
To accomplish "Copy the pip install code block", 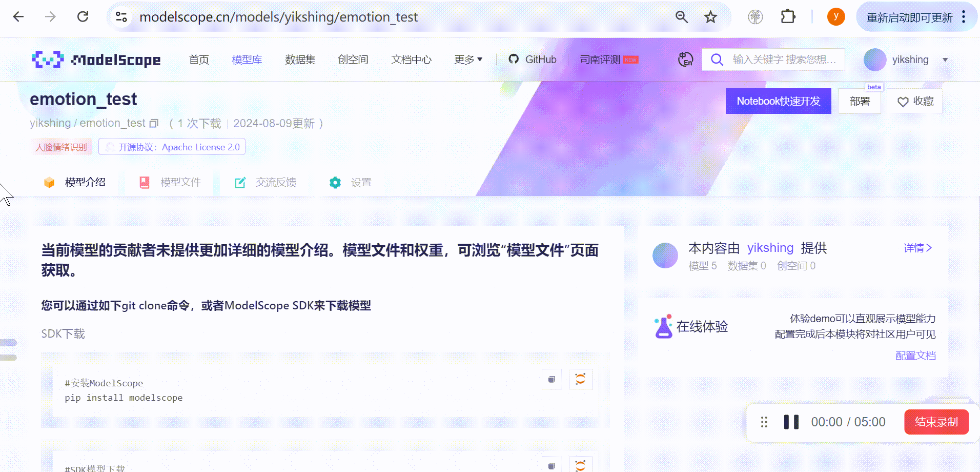I will (x=552, y=379).
